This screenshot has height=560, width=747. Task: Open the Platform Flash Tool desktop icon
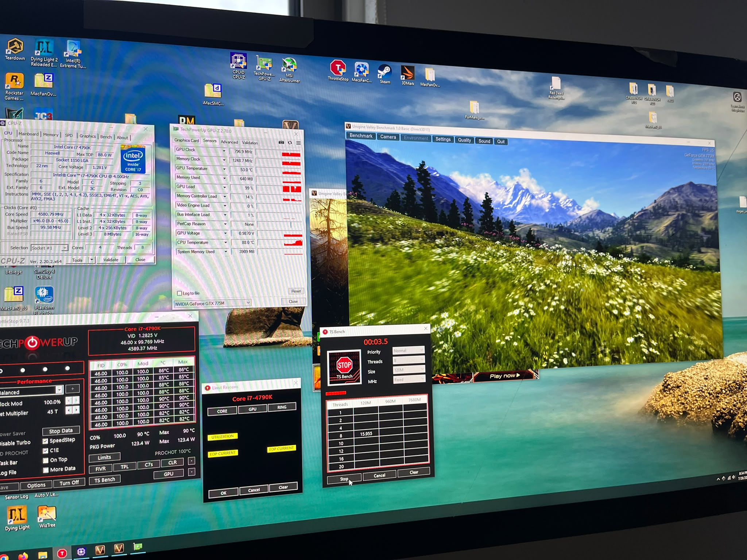click(x=44, y=301)
